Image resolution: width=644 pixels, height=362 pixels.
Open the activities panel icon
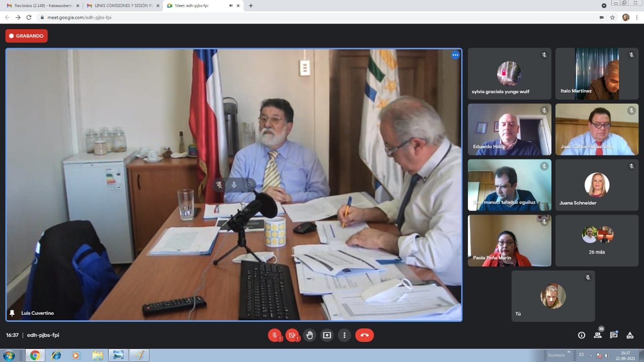630,335
